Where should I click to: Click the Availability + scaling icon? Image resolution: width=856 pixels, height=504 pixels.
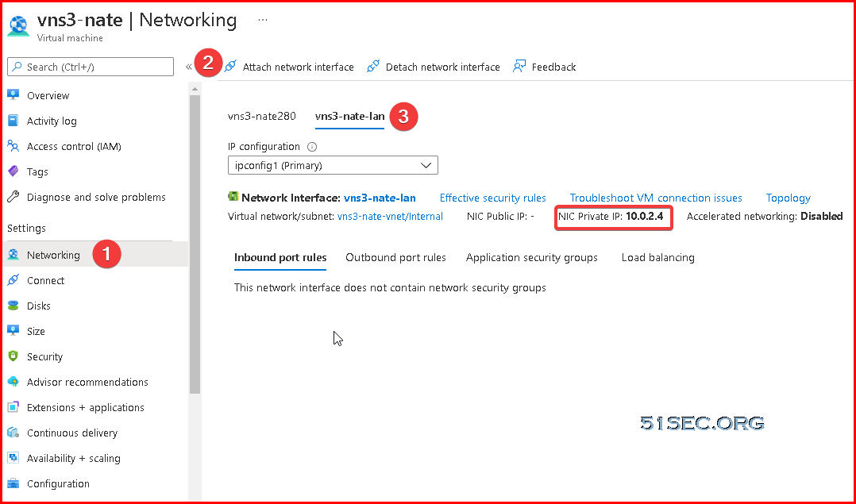click(x=13, y=458)
